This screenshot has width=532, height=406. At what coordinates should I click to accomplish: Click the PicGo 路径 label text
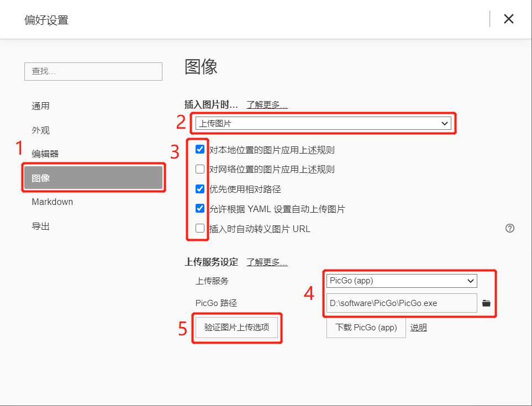216,303
